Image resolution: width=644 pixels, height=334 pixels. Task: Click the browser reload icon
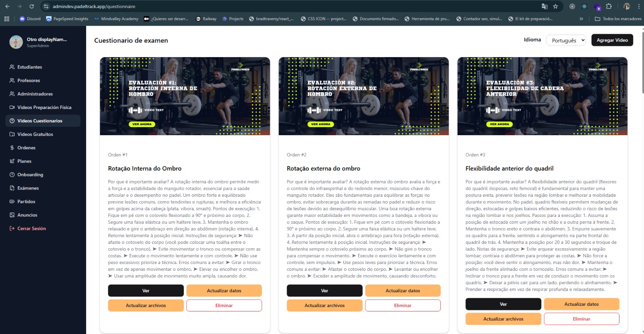(x=31, y=6)
